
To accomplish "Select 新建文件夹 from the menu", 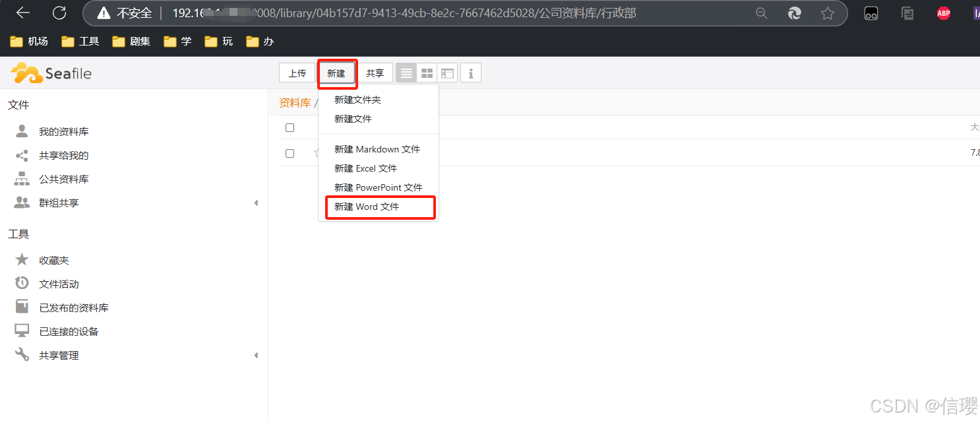I will (x=357, y=99).
